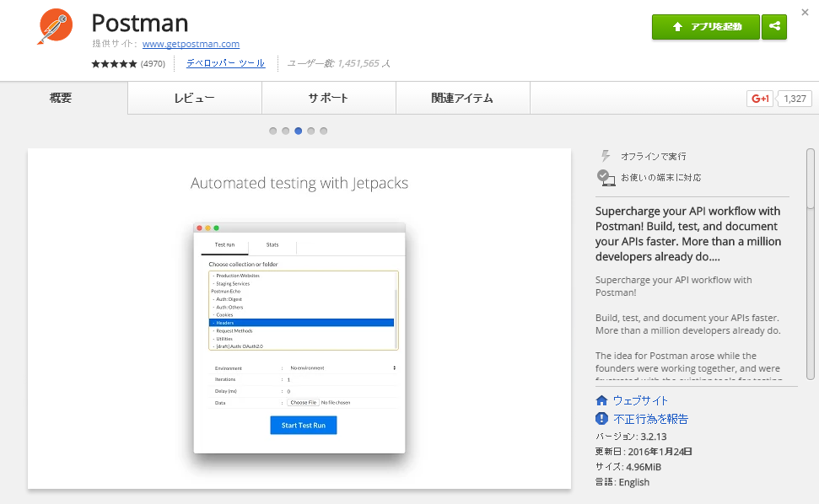Launch the app with アプリを起動 button
Screen dimensions: 819x504
point(706,27)
